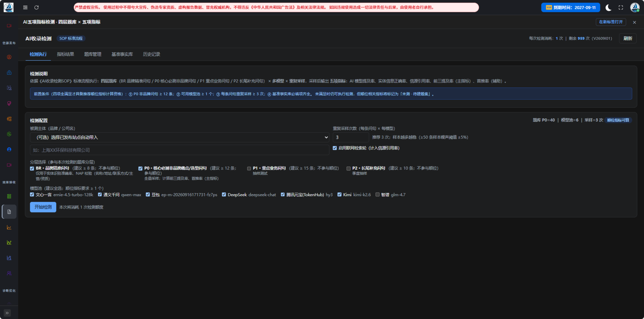Open the blue map pin sidebar icon
This screenshot has height=319, width=644.
[x=9, y=72]
